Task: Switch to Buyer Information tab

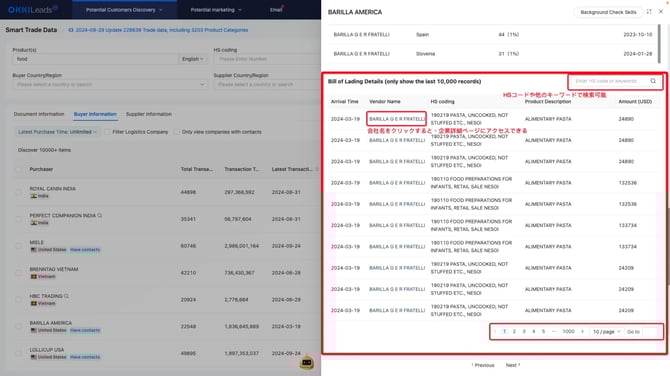Action: click(95, 114)
